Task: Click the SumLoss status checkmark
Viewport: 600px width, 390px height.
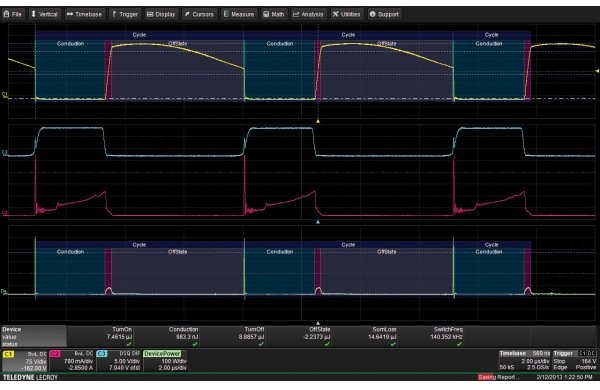Action: pos(393,344)
